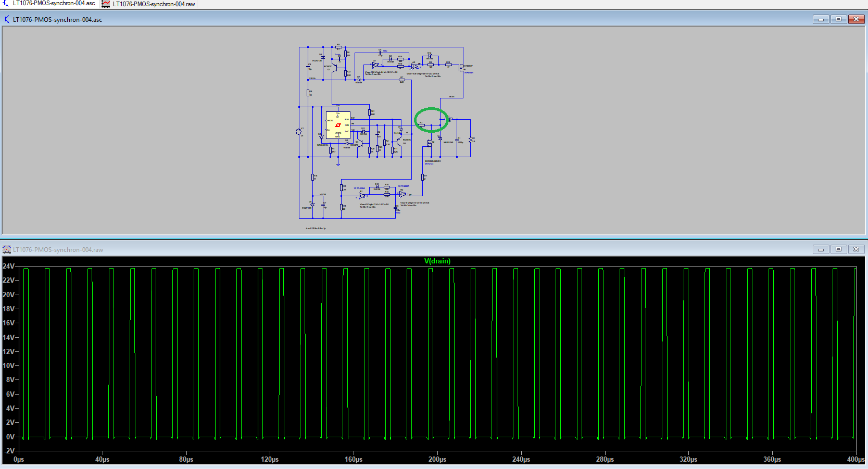Select the D1 MBRS340 Schottky diode

click(440, 138)
